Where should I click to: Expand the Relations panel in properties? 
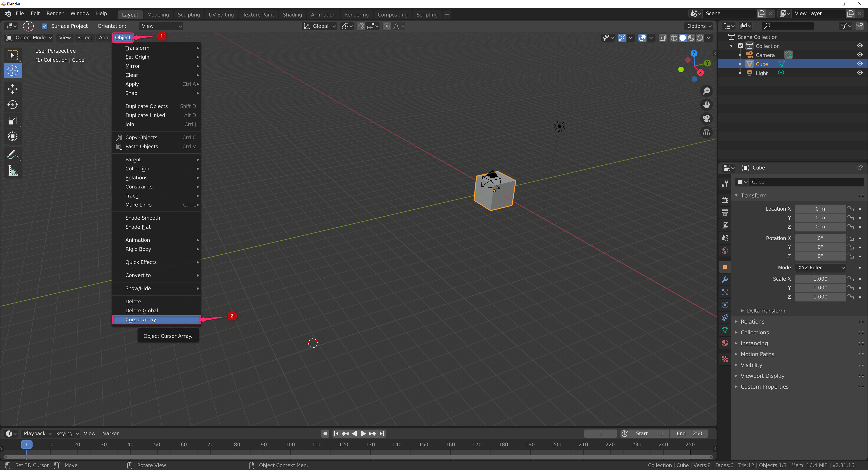pyautogui.click(x=752, y=321)
